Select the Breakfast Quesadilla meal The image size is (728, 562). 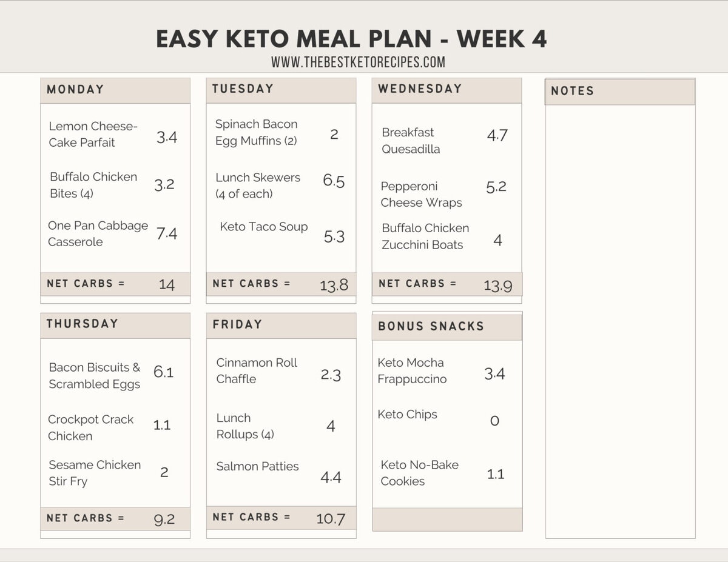[x=411, y=141]
